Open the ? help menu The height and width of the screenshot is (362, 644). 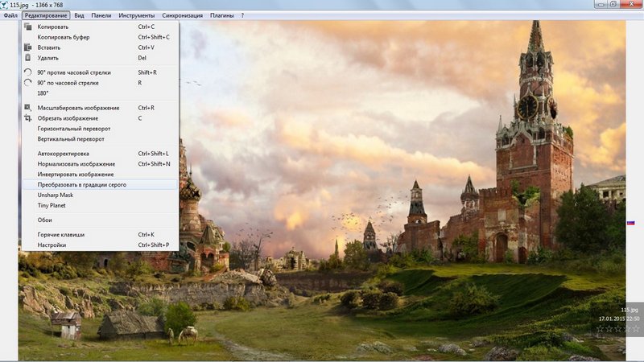(242, 15)
